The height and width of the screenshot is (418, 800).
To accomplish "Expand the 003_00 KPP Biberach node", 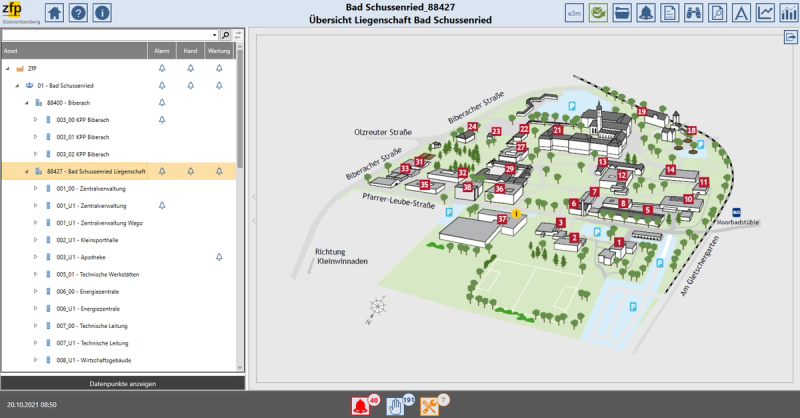I will coord(36,120).
